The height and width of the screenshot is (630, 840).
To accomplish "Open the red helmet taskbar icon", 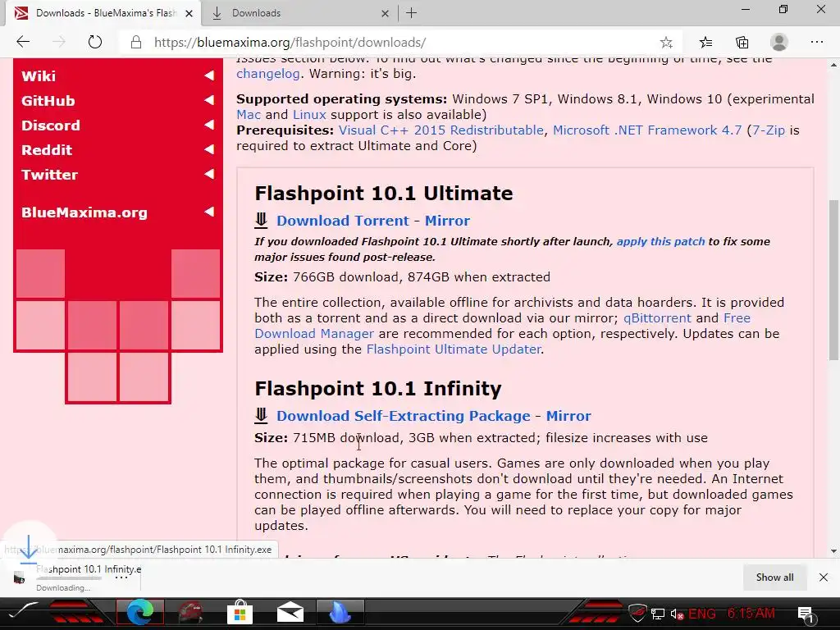I will (189, 612).
